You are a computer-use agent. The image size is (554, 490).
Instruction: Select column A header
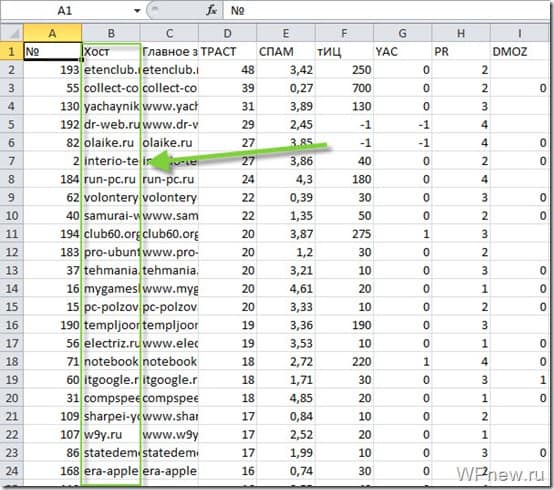click(x=53, y=34)
